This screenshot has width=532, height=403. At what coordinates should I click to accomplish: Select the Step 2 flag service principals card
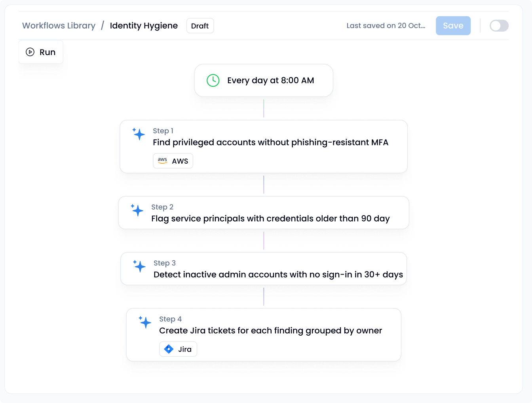pyautogui.click(x=270, y=218)
